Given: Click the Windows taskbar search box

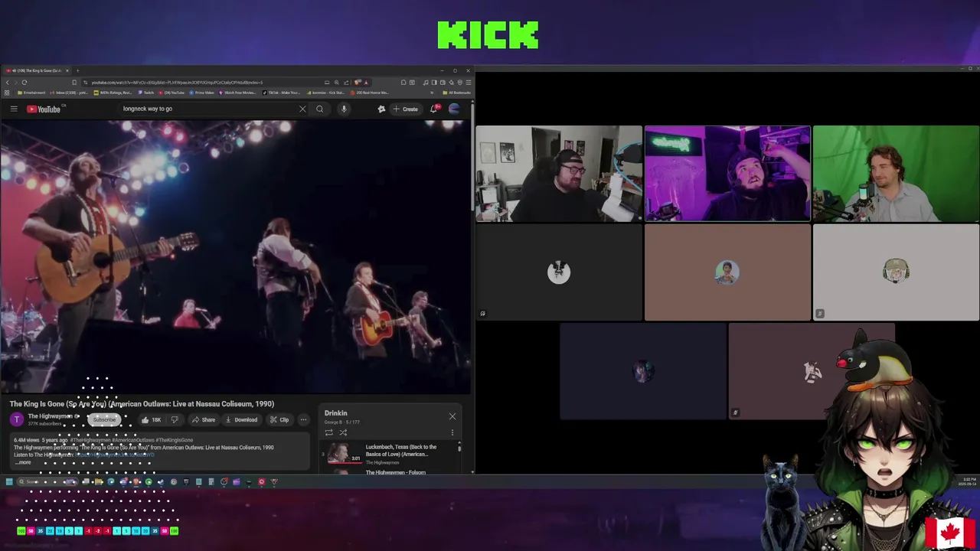Looking at the screenshot, I should click(47, 482).
